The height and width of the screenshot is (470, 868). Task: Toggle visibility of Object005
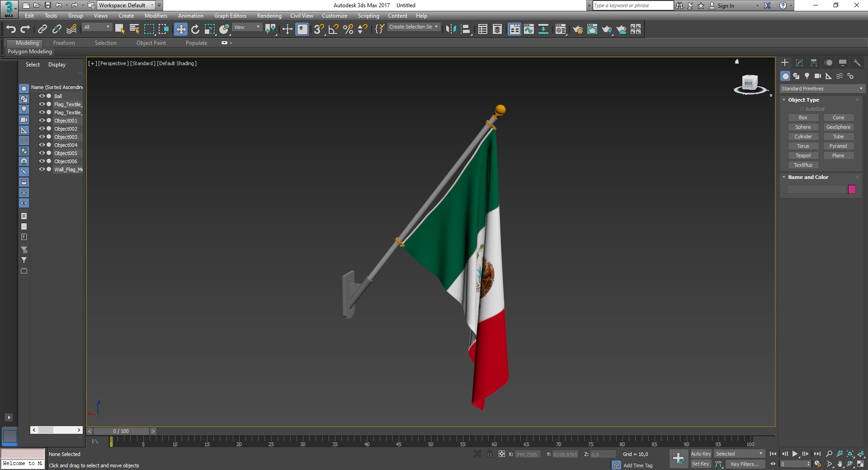coord(42,153)
